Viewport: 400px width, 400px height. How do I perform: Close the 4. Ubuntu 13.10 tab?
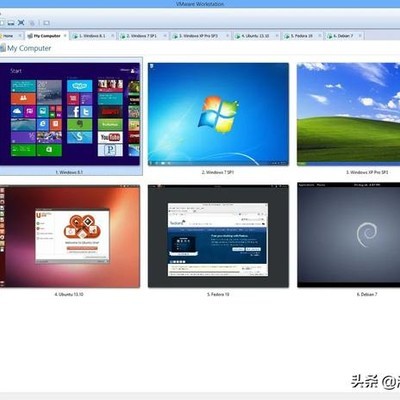(277, 36)
